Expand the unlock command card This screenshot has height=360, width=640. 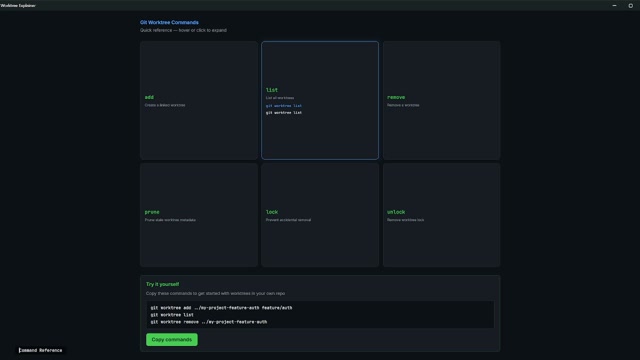tap(441, 215)
